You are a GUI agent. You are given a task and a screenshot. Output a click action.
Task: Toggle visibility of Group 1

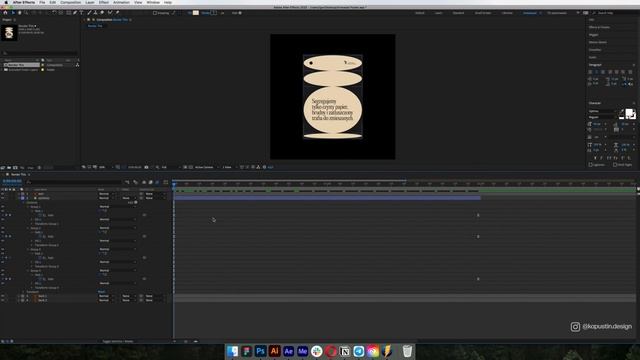tap(2, 207)
